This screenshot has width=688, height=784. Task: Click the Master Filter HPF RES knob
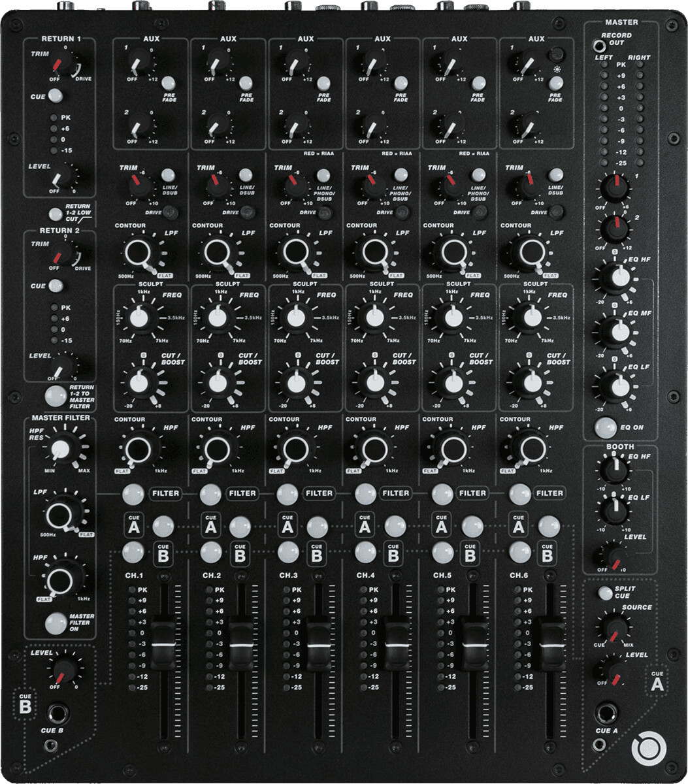pyautogui.click(x=61, y=448)
